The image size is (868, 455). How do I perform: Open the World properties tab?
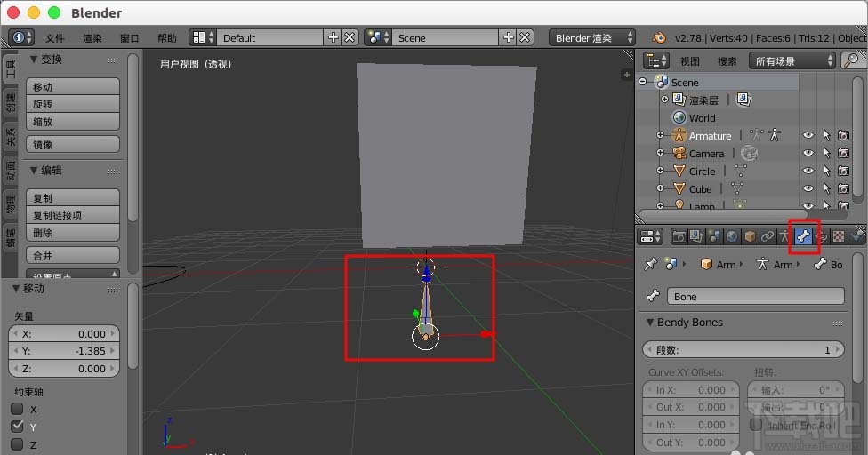(x=732, y=236)
